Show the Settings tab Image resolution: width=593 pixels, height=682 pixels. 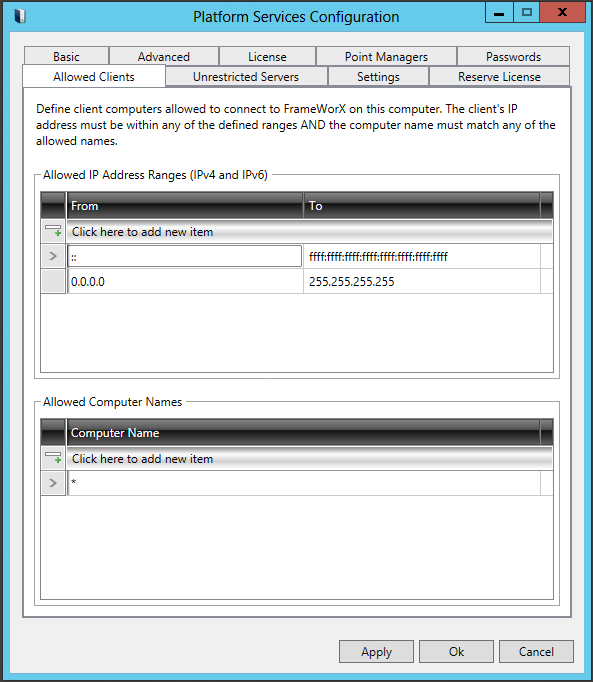[378, 77]
